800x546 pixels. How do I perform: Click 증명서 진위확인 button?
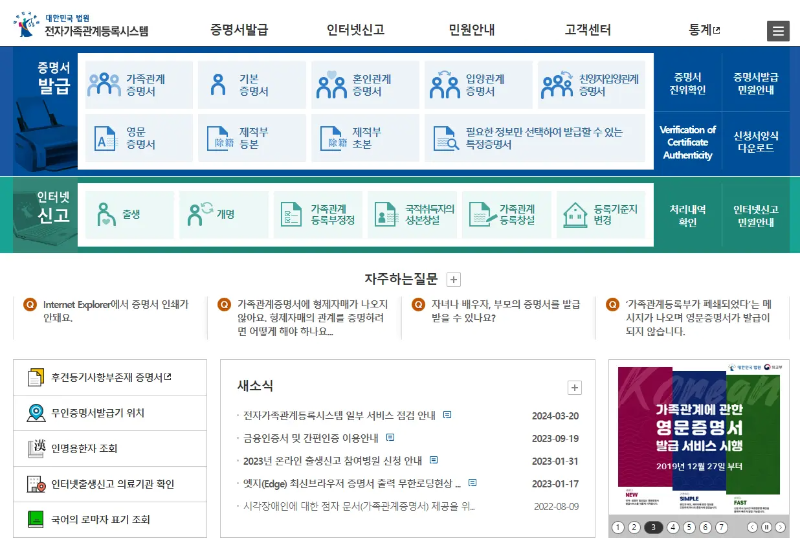point(687,84)
